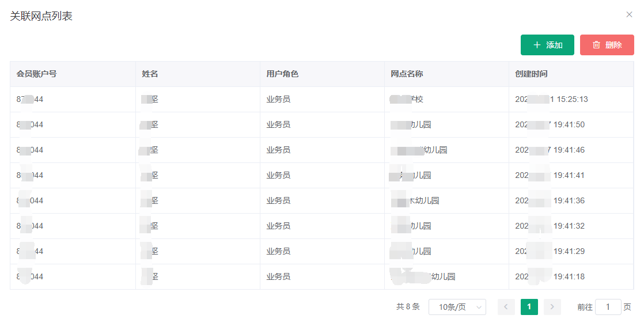Click the 创建时间 column header
The image size is (644, 330).
coord(531,74)
